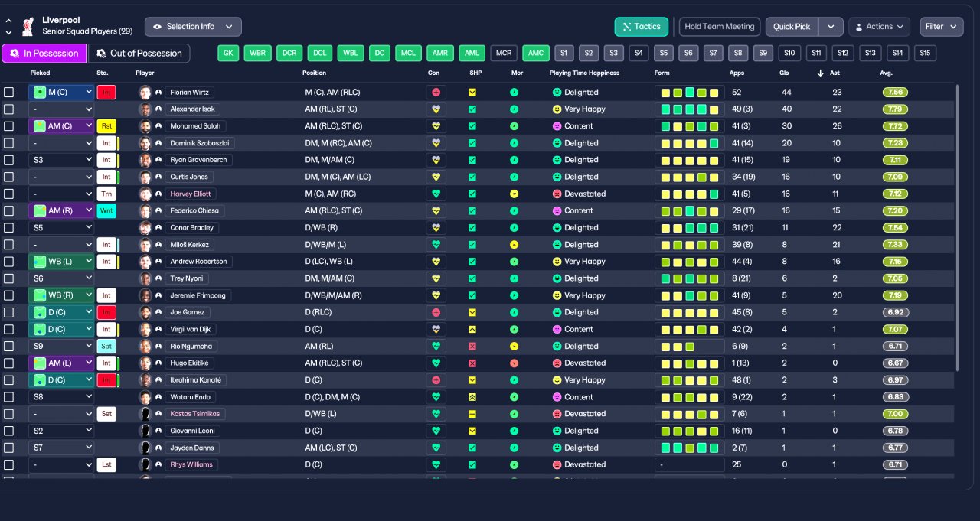Tick the checkbox for Mohamed Salah
980x521 pixels.
pyautogui.click(x=8, y=125)
